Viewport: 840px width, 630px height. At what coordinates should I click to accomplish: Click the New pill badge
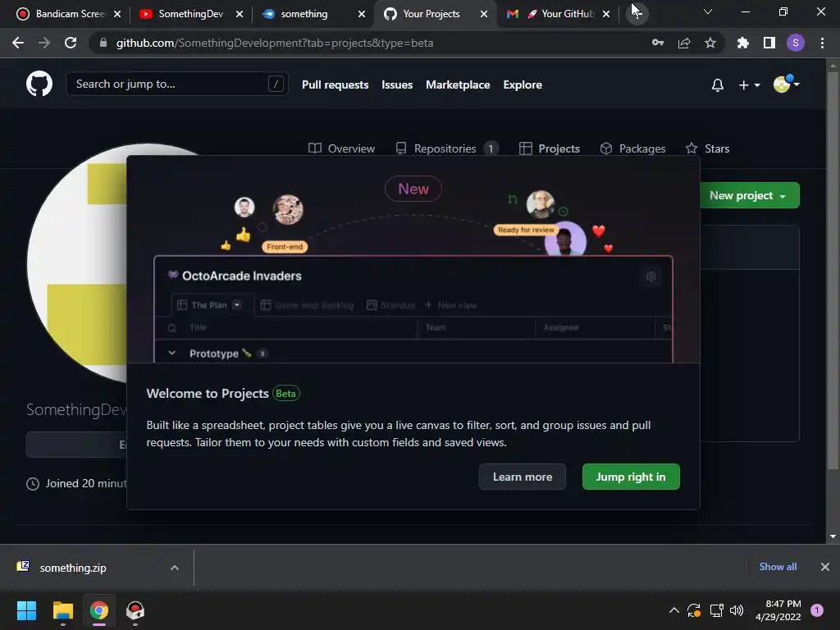[x=413, y=189]
